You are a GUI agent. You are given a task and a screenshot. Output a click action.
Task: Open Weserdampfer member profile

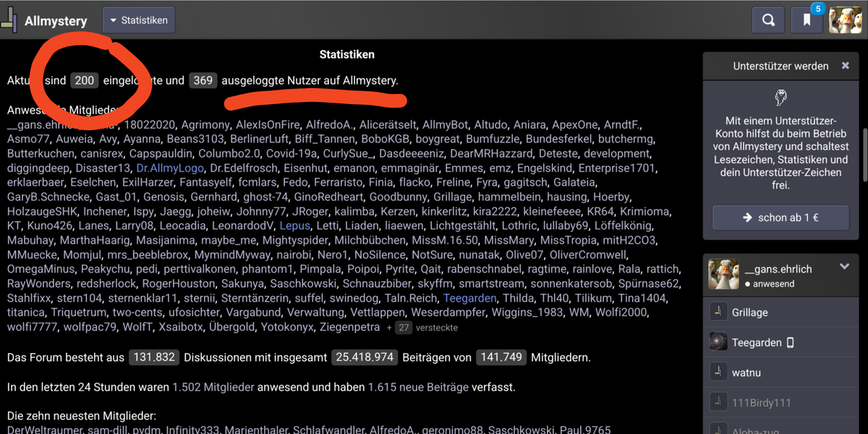[448, 312]
